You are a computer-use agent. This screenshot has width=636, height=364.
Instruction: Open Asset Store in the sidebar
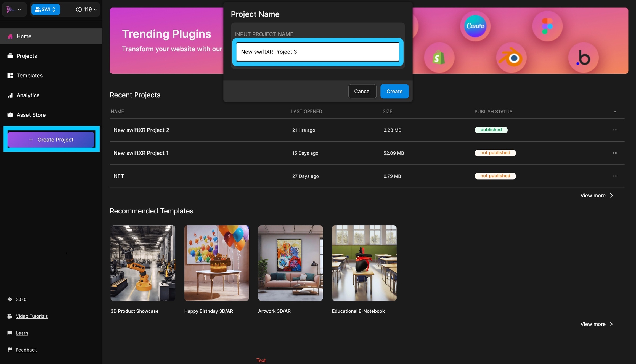click(x=31, y=115)
